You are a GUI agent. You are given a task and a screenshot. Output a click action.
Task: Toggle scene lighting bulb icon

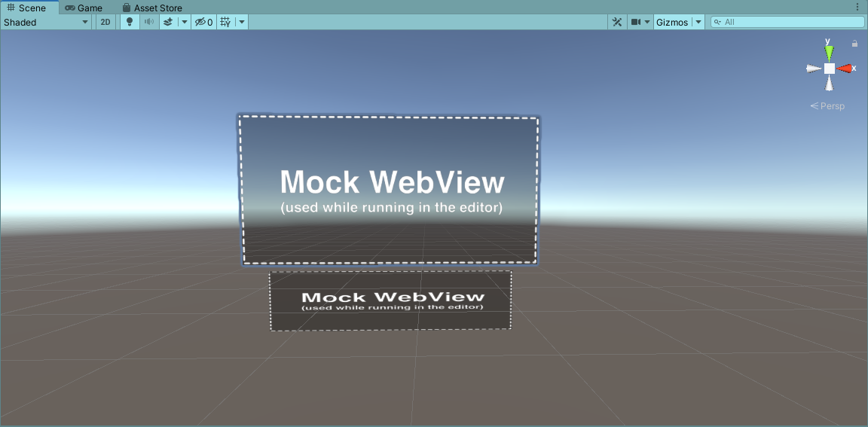pyautogui.click(x=130, y=22)
